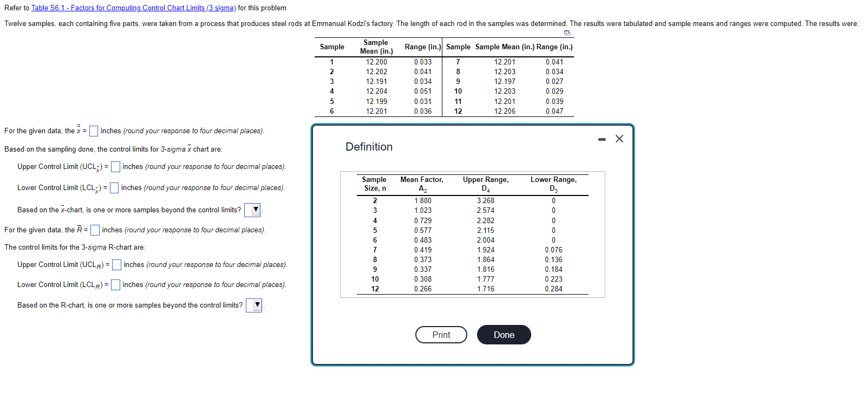Click sample 6 range value 0.036
This screenshot has width=868, height=404.
(423, 111)
